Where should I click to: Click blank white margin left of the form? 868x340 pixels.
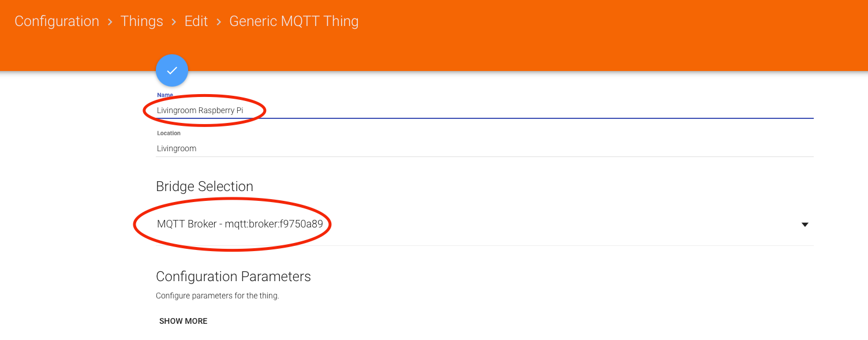[x=69, y=202]
